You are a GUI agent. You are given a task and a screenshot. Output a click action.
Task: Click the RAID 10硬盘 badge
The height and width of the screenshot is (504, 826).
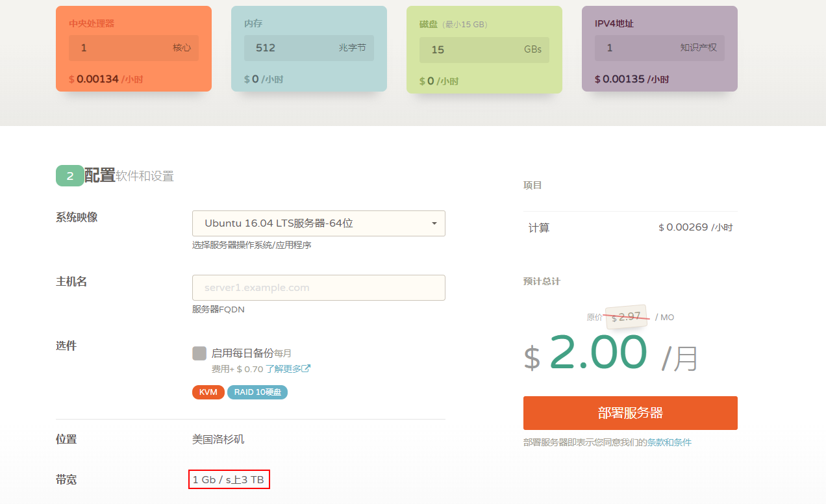pyautogui.click(x=257, y=392)
